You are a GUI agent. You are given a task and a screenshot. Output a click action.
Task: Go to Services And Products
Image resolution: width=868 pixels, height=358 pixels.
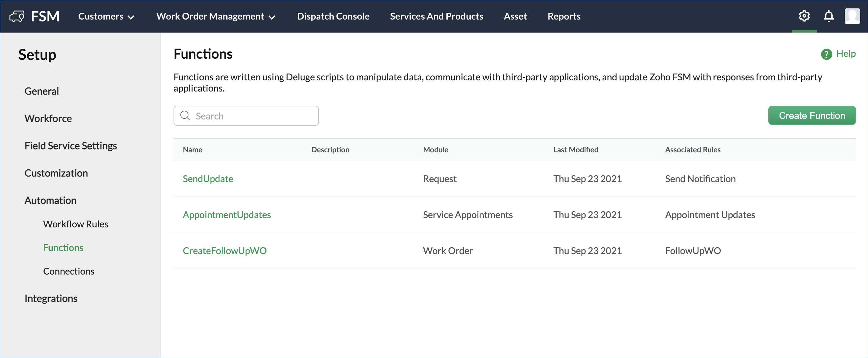tap(436, 16)
